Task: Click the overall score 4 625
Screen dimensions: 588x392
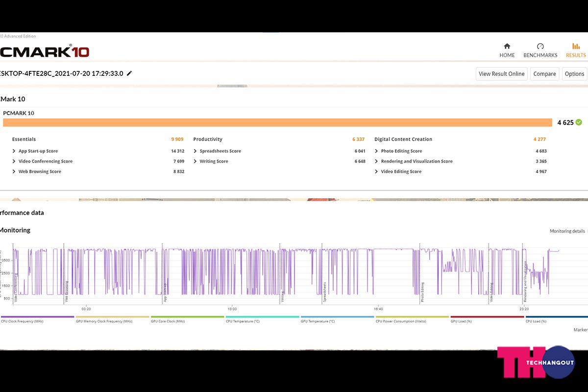Action: pyautogui.click(x=565, y=123)
